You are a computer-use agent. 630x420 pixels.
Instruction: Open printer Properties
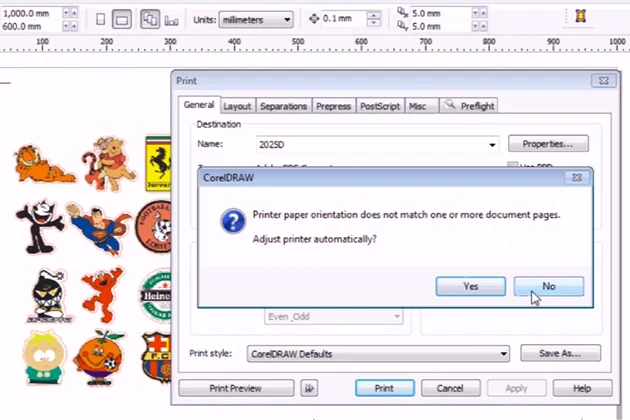pyautogui.click(x=548, y=144)
